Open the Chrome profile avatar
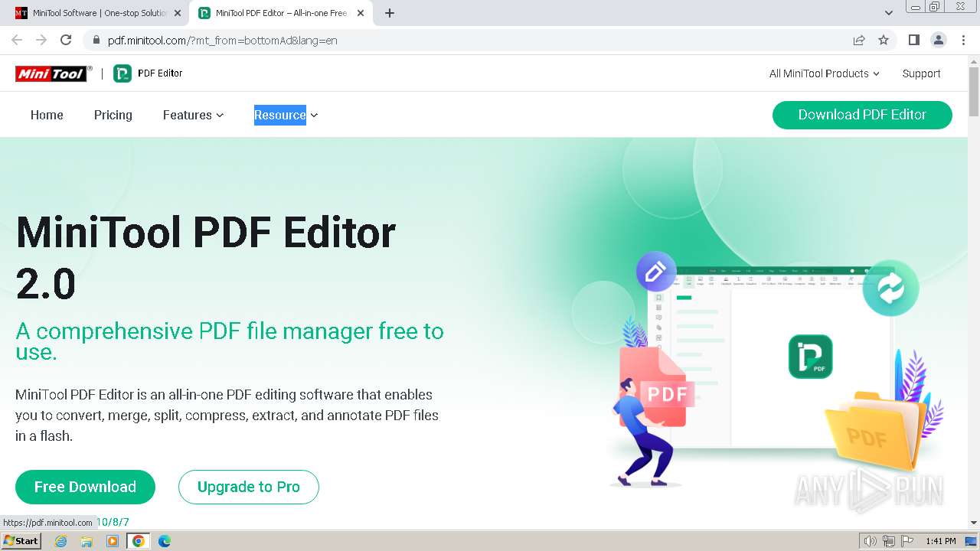The width and height of the screenshot is (980, 551). coord(939,40)
